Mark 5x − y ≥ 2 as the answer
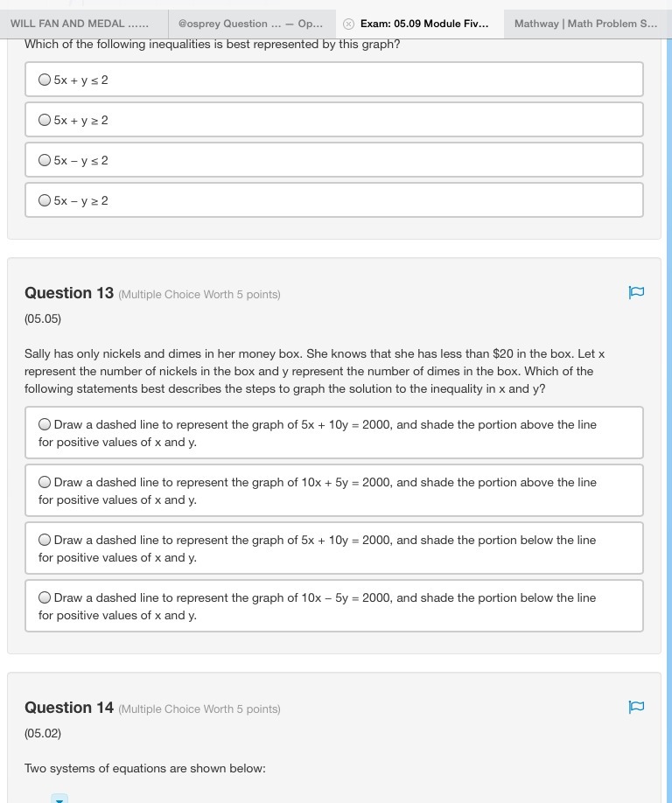Screen dimensions: 672x803 pyautogui.click(x=45, y=200)
